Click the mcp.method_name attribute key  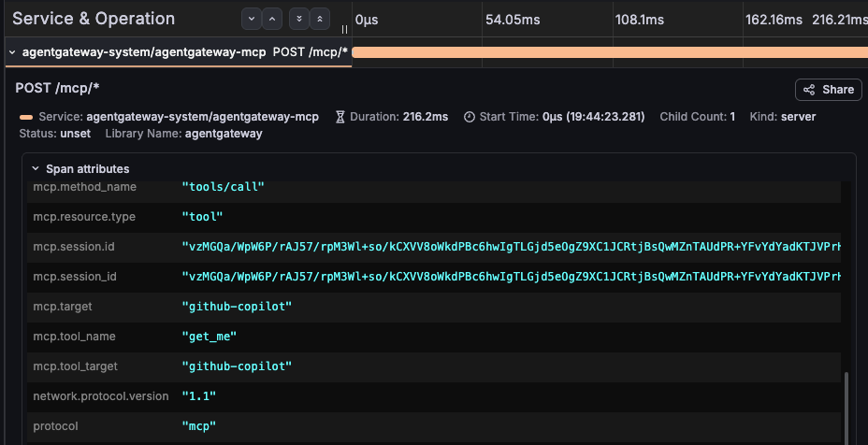[x=85, y=187]
